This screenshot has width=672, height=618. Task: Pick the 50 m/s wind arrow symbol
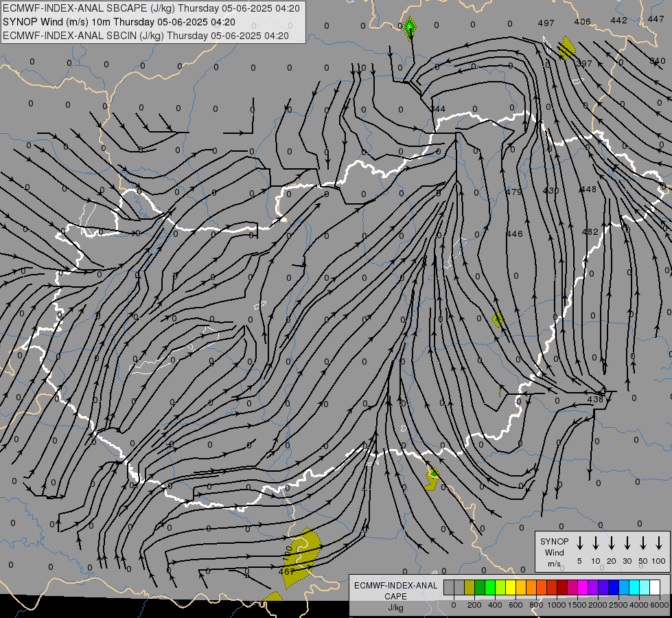click(x=643, y=543)
